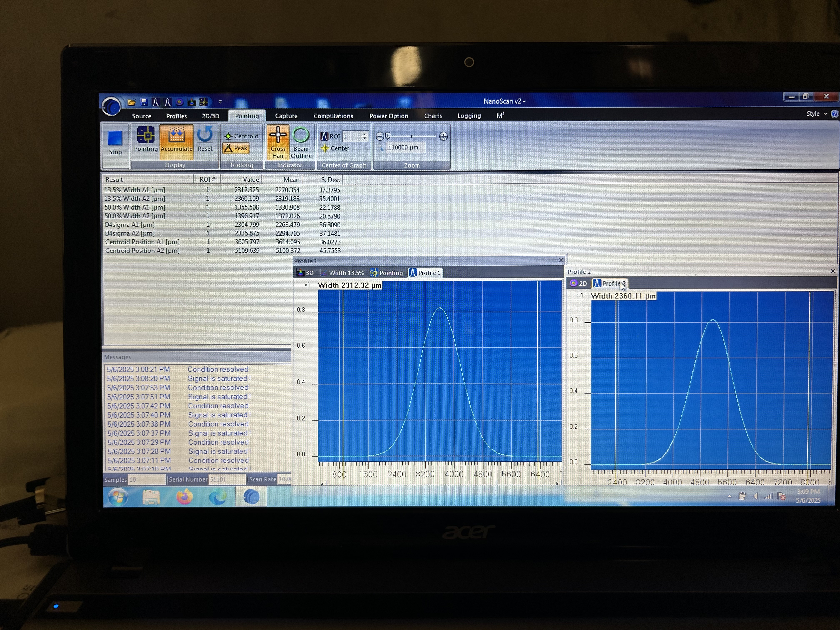Screen dimensions: 840x630
Task: Toggle the Beam Outline indicator
Action: pos(301,142)
